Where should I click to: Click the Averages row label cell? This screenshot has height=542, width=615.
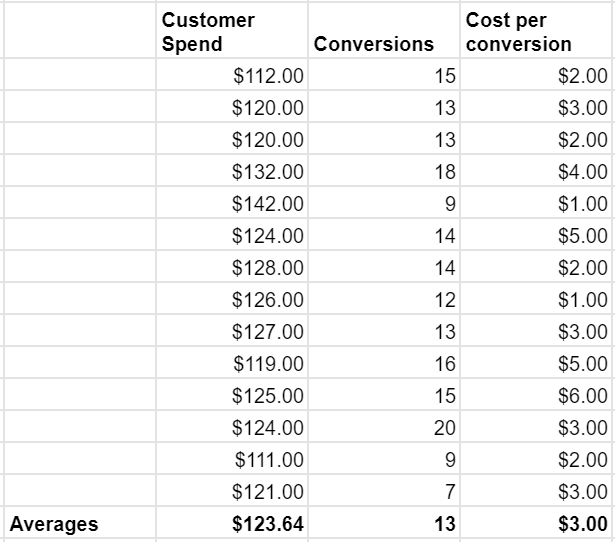tap(78, 523)
